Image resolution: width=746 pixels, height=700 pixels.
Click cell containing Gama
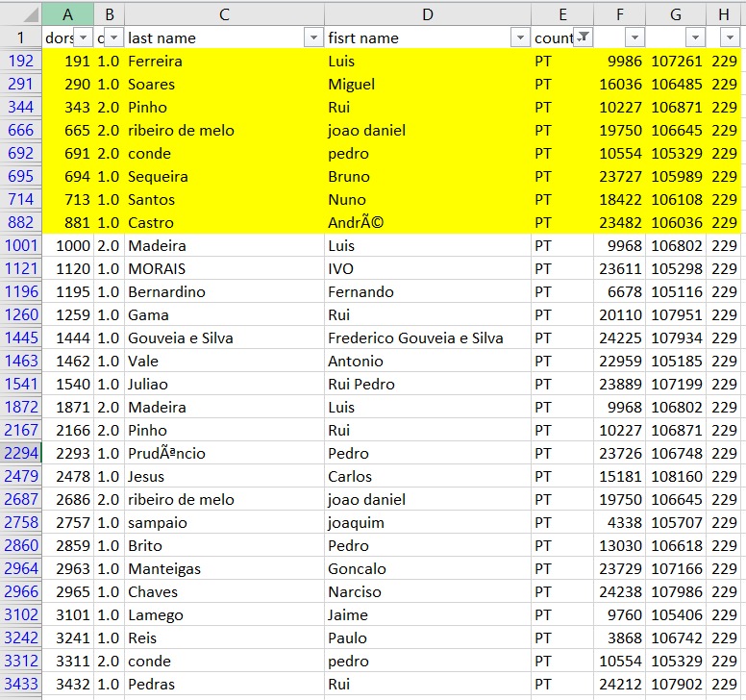225,315
